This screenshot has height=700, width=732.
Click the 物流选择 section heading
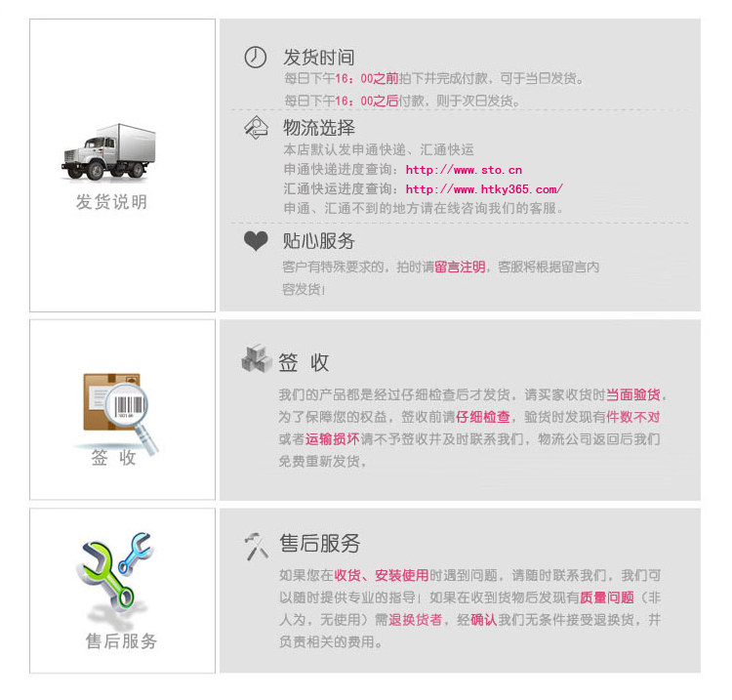[319, 128]
